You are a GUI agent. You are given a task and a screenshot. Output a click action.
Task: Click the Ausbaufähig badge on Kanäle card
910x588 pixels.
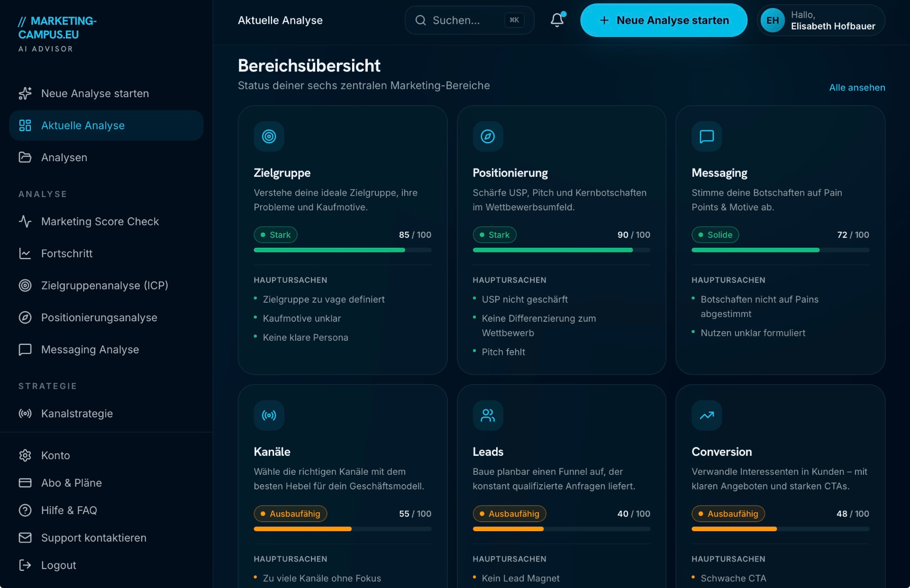point(290,514)
